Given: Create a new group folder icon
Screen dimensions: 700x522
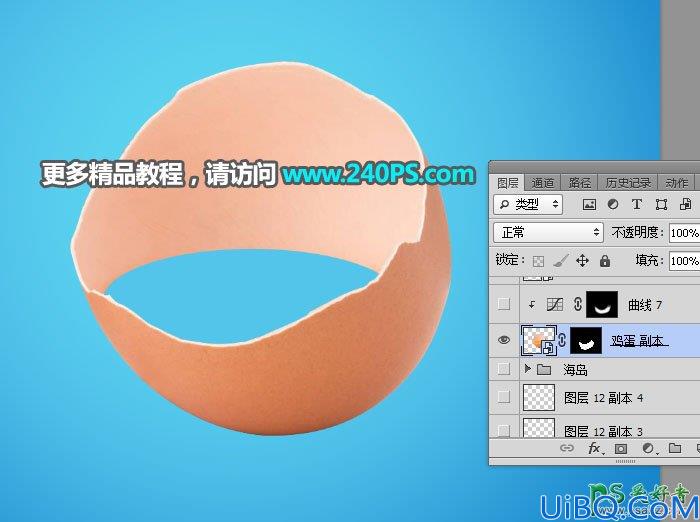Looking at the screenshot, I should point(675,448).
